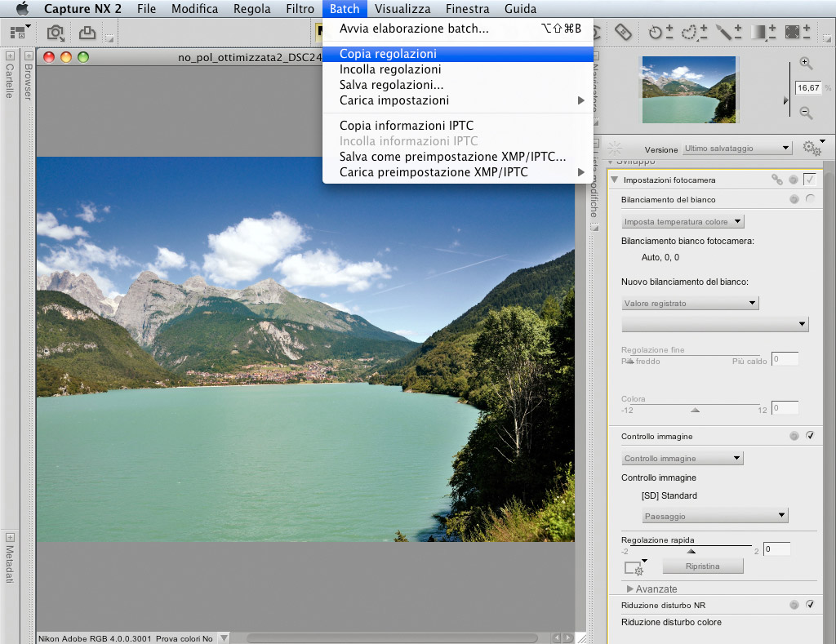Click the zoom in magnifier in Navigator

click(x=806, y=64)
